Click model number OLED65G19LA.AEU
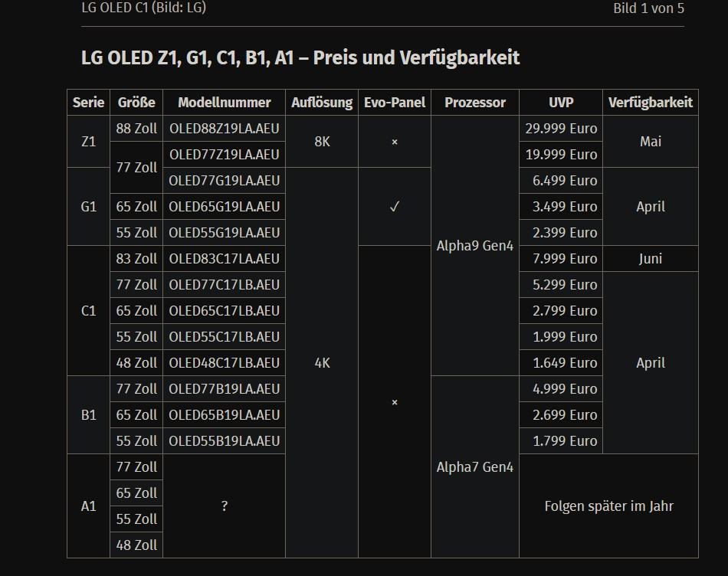The height and width of the screenshot is (576, 728). click(x=225, y=207)
